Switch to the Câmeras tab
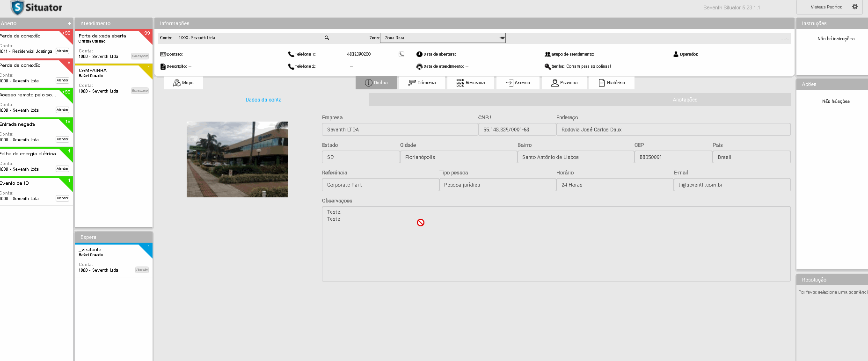 (x=422, y=83)
